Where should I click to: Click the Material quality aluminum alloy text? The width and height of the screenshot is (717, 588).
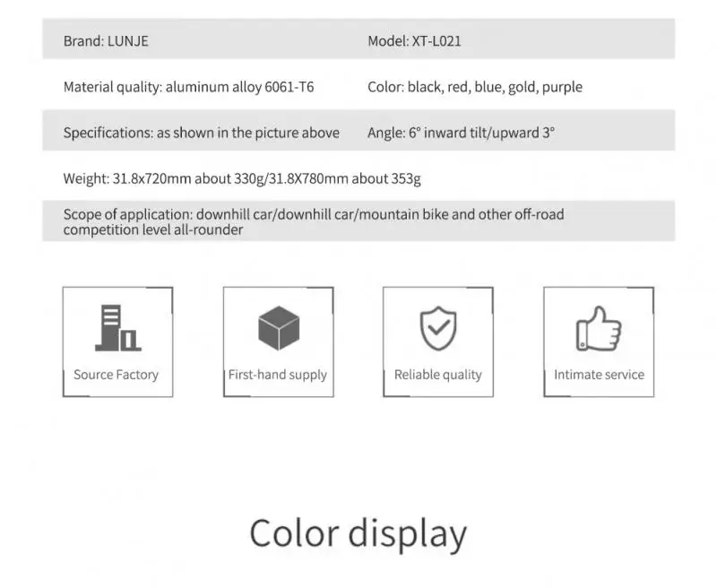click(188, 87)
